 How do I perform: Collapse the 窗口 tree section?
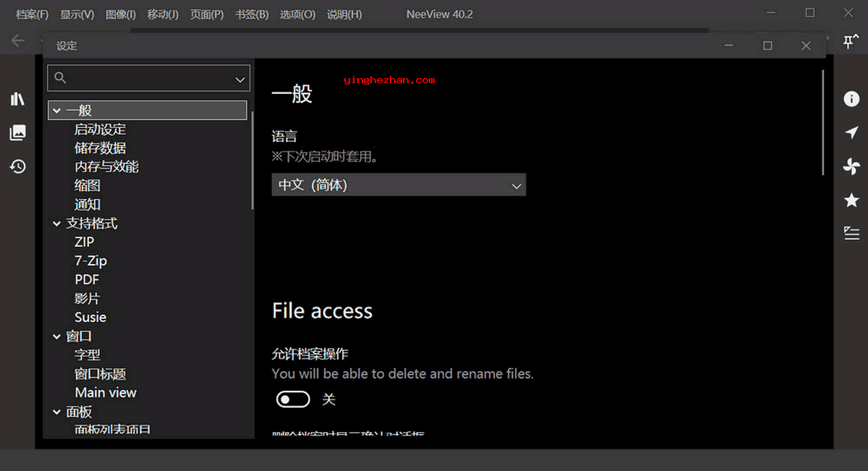click(x=56, y=336)
